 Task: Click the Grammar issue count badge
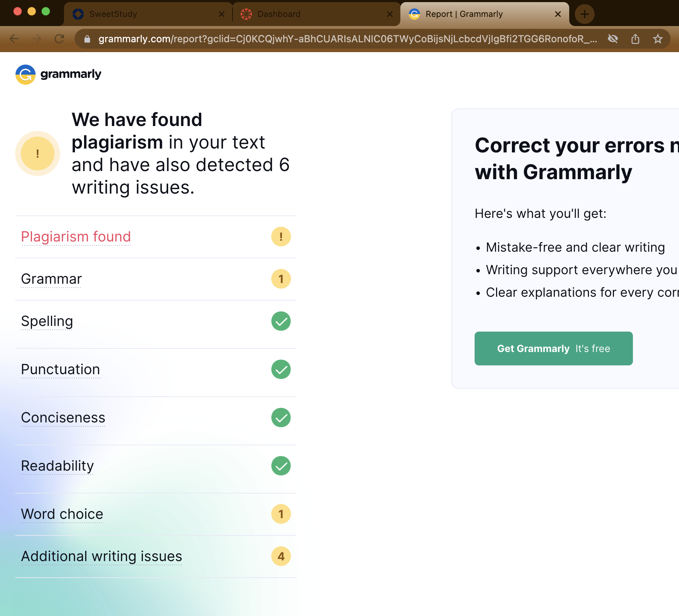[x=281, y=279]
